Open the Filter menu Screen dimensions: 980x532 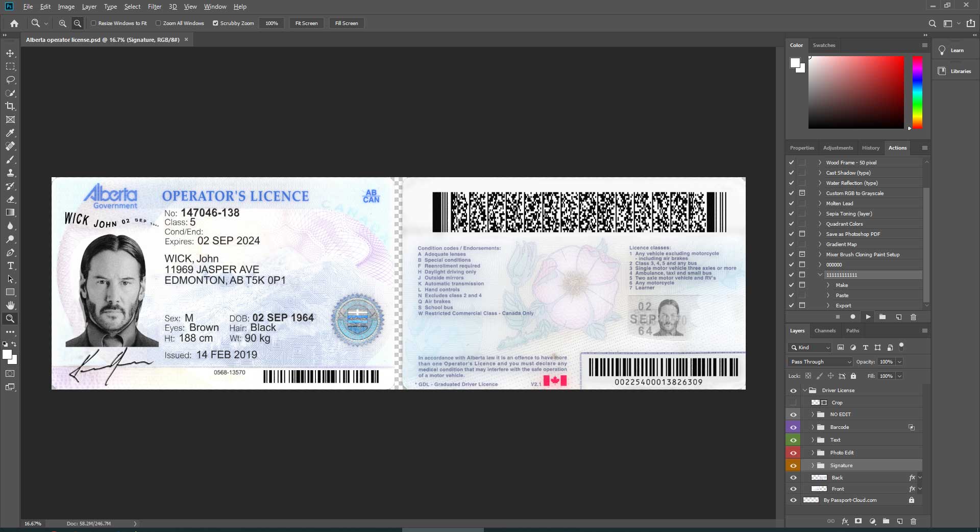tap(154, 7)
